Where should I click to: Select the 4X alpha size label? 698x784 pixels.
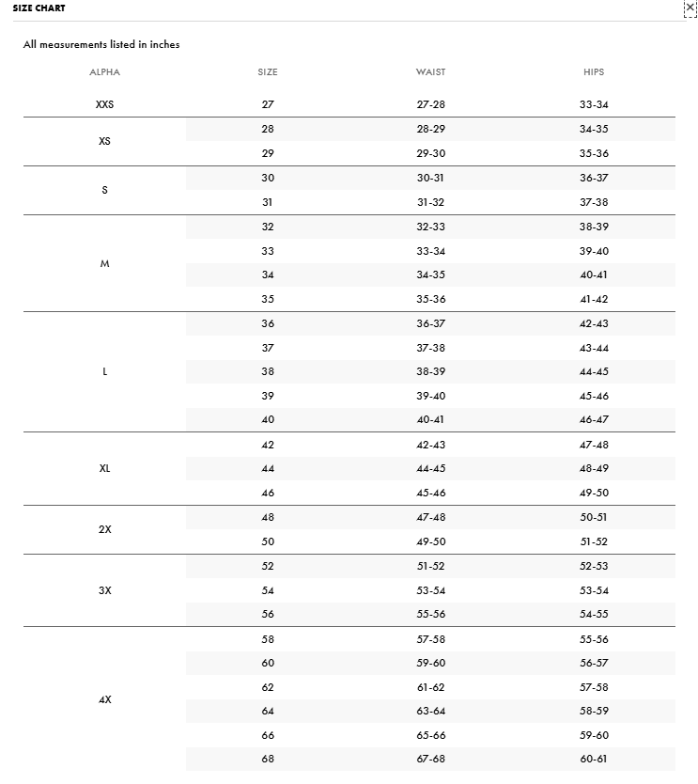point(105,700)
